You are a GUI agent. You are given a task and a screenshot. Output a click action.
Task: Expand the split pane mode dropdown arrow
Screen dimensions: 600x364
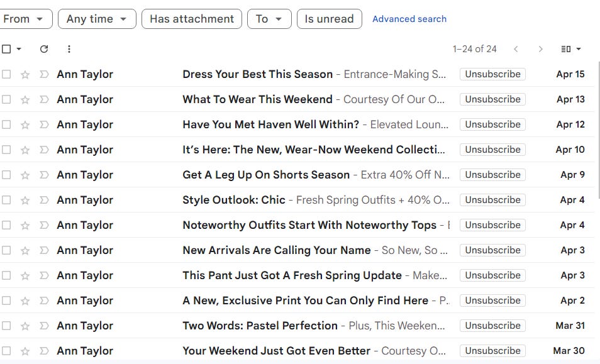[x=579, y=49]
